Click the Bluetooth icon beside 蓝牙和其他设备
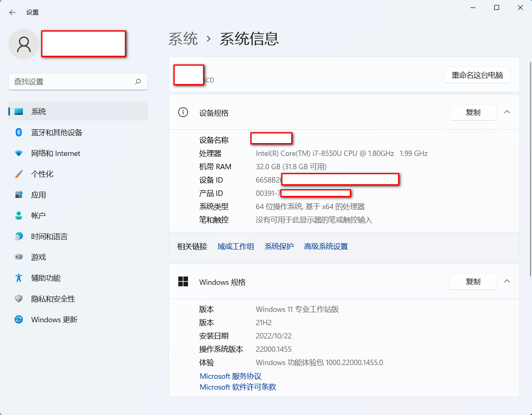This screenshot has height=415, width=532. pyautogui.click(x=18, y=132)
